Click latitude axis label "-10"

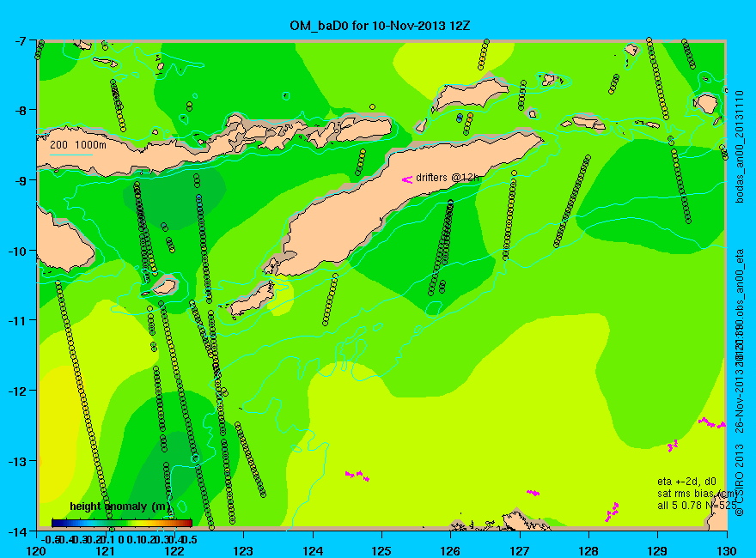(x=17, y=251)
